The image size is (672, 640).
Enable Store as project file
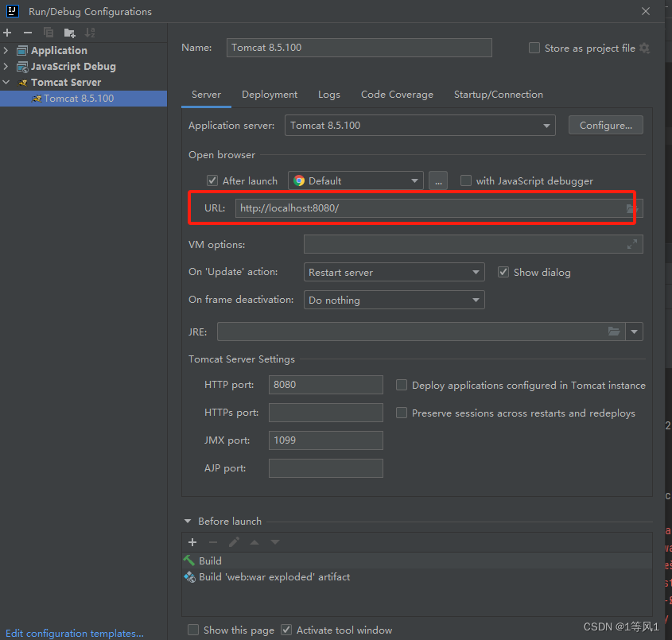(534, 48)
